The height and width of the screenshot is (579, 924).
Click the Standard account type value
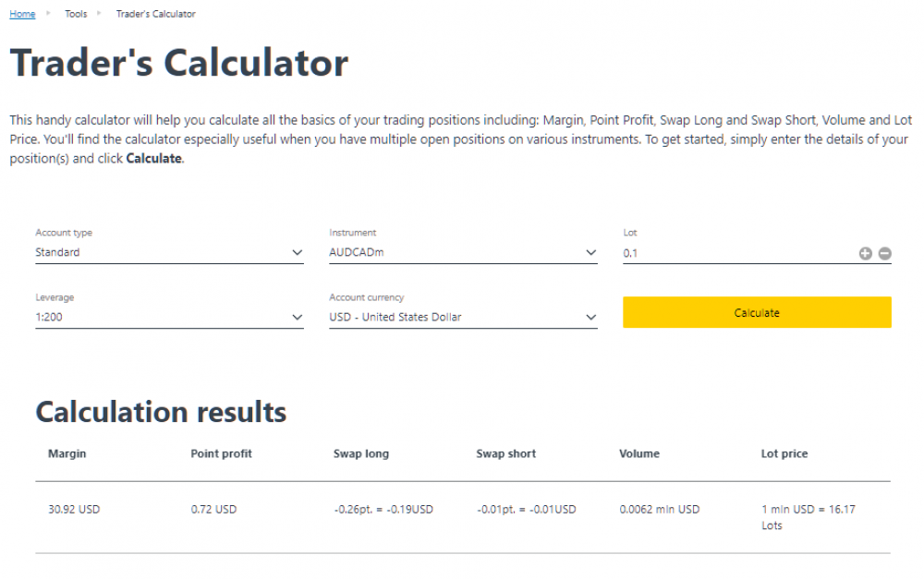click(x=57, y=252)
